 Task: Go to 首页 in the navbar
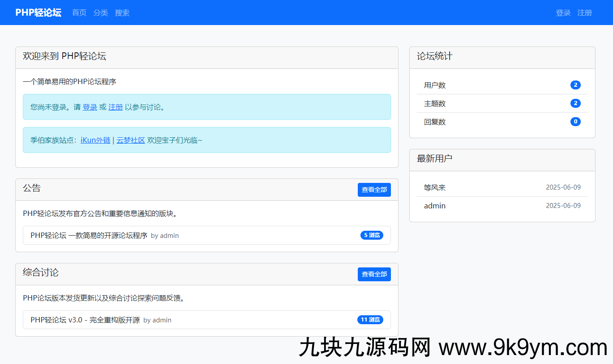click(79, 13)
